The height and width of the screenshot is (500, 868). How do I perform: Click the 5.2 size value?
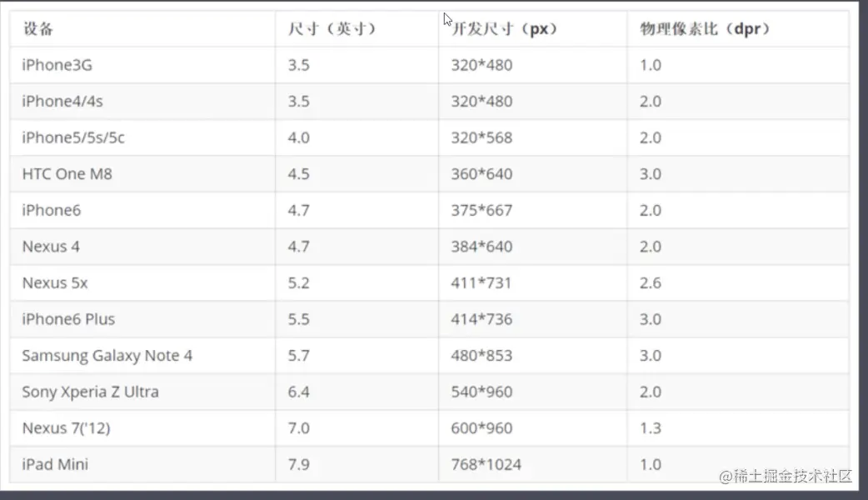[298, 283]
